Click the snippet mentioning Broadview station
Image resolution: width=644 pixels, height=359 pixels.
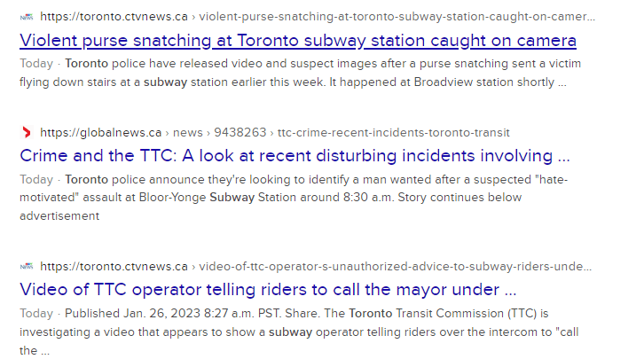300,73
